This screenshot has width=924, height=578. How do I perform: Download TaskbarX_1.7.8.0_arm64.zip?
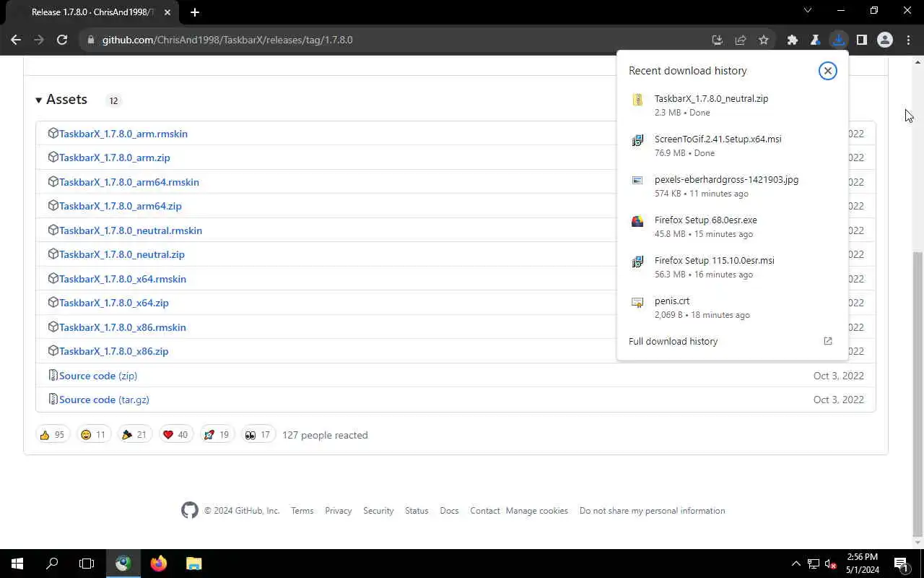pyautogui.click(x=121, y=206)
